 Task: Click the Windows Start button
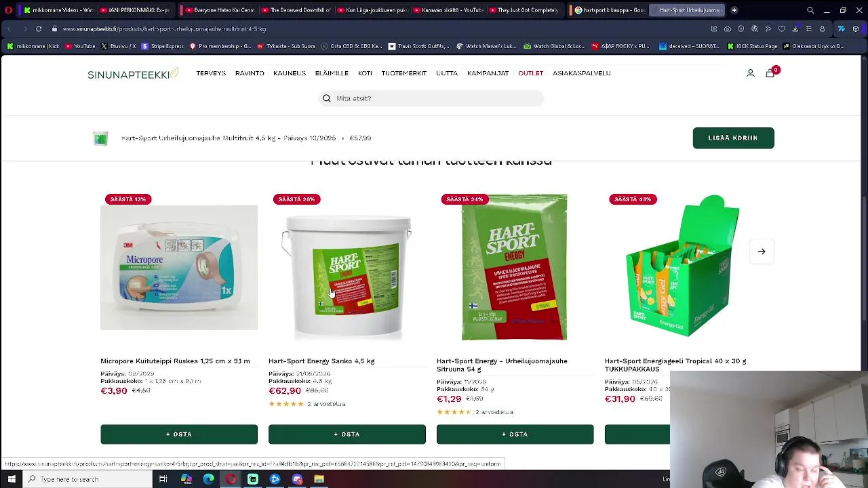coord(12,479)
